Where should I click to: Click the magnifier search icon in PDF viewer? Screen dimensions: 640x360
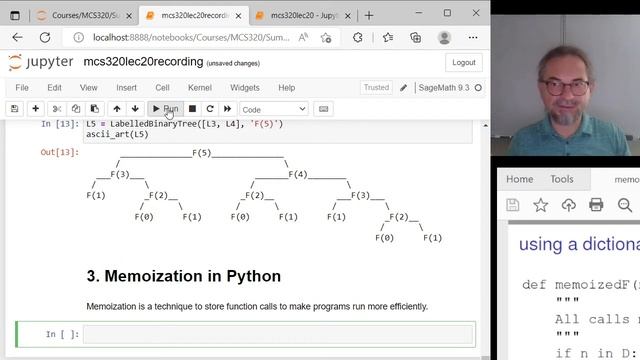coord(624,204)
